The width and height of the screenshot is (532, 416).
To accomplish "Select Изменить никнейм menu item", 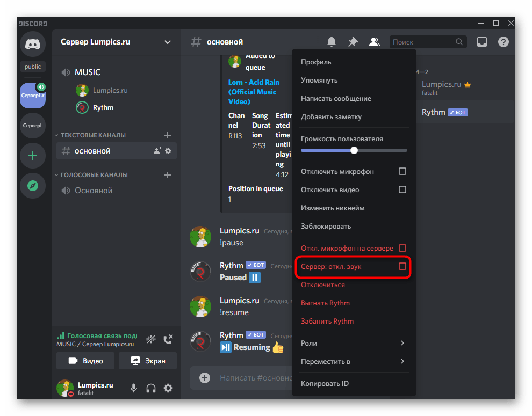I will pos(354,208).
